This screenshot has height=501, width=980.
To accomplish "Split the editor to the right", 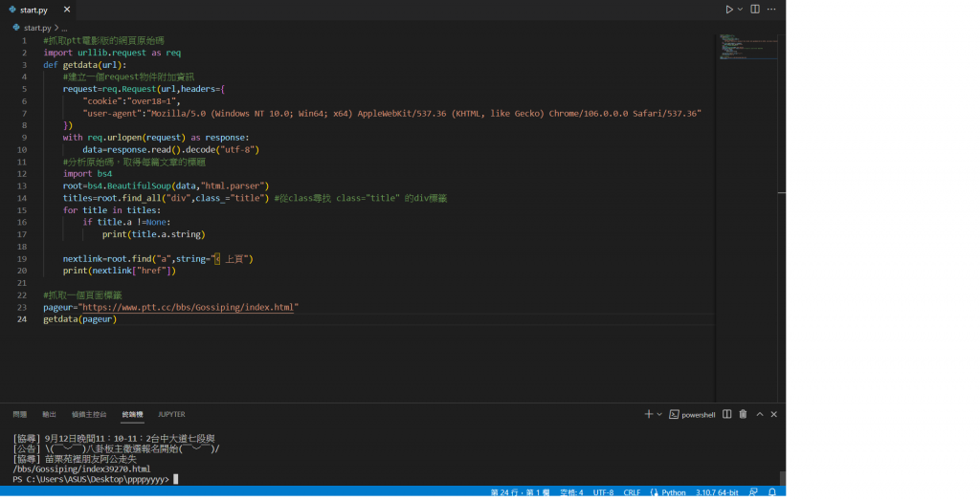I will (x=755, y=10).
